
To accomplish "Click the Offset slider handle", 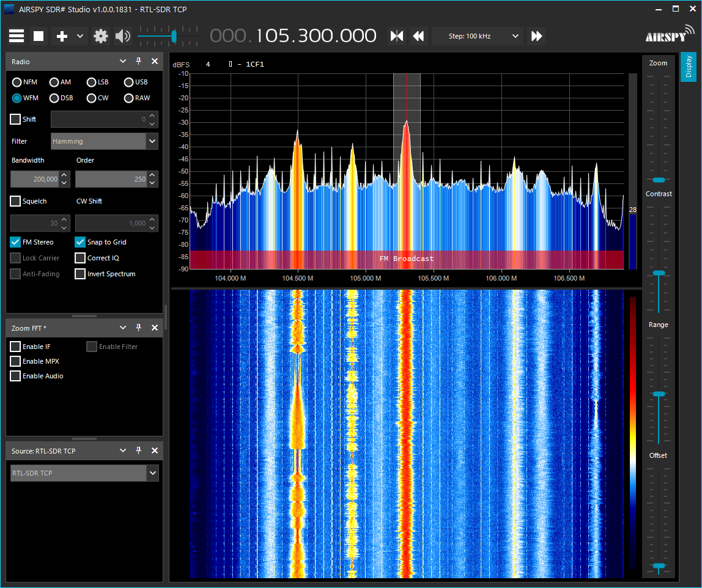I will tap(659, 566).
